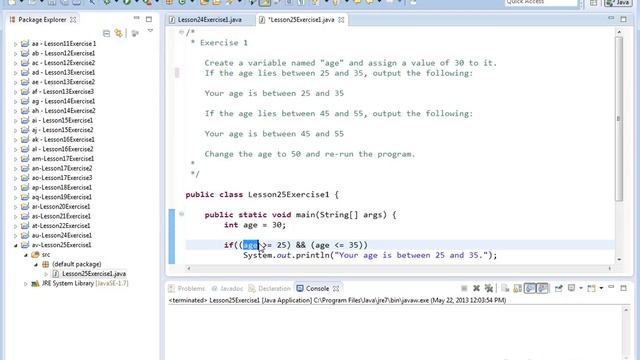The width and height of the screenshot is (640, 360).
Task: Toggle Scroll Lock in the Console
Action: 517,289
